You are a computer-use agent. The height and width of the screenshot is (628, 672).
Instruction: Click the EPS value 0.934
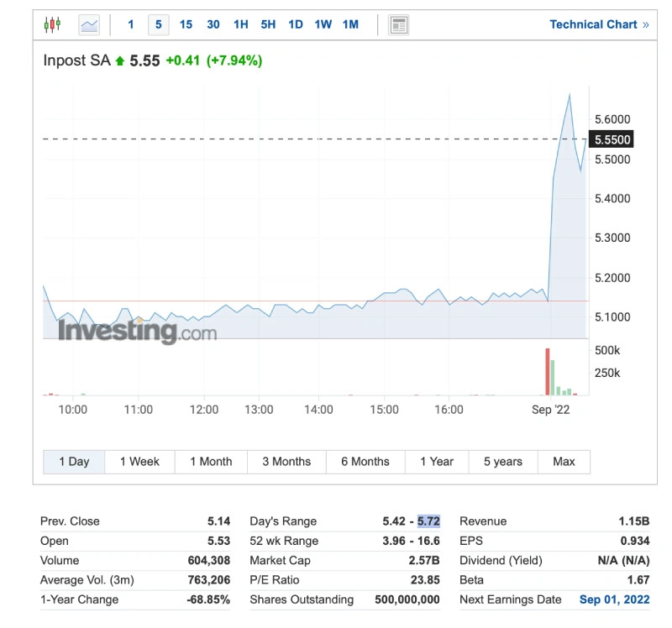635,541
